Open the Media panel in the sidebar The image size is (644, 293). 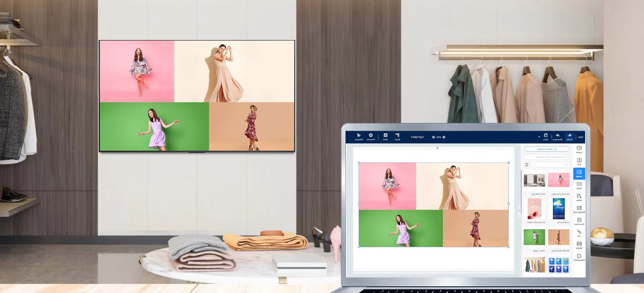(579, 245)
